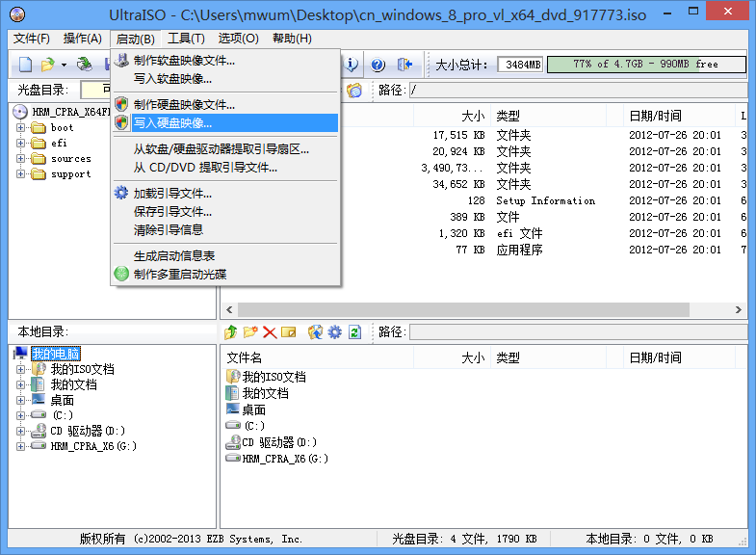The width and height of the screenshot is (756, 555).
Task: Click the local New folder icon
Action: click(250, 332)
